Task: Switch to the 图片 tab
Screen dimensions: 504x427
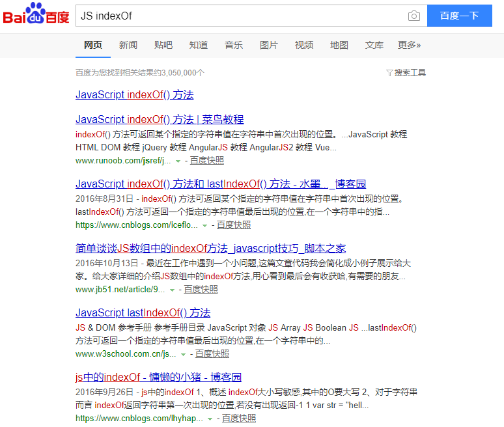Action: click(269, 45)
